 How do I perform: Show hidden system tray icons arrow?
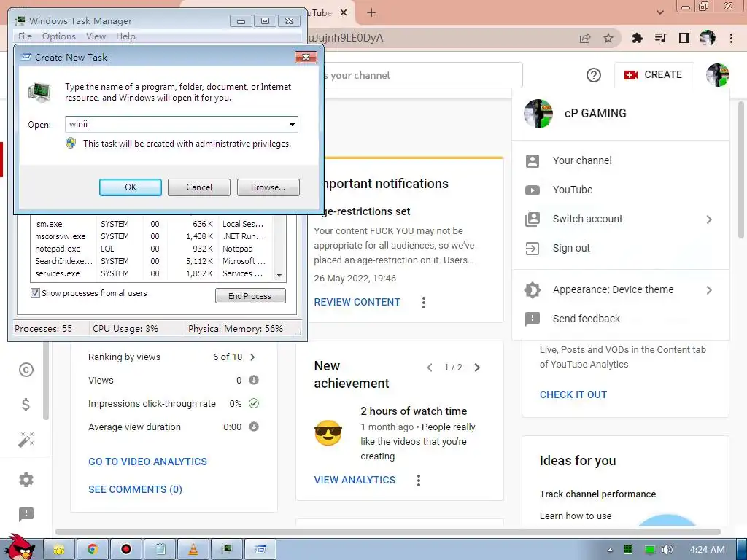(x=610, y=550)
